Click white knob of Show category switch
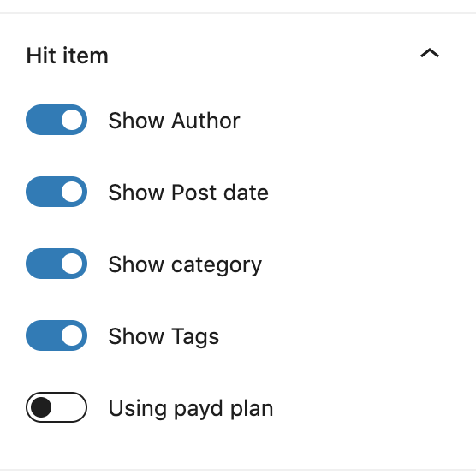 [x=72, y=264]
